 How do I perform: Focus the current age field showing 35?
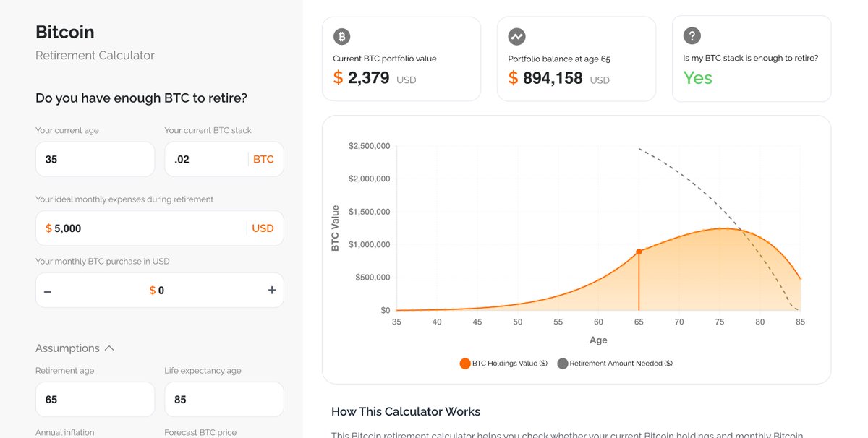95,159
